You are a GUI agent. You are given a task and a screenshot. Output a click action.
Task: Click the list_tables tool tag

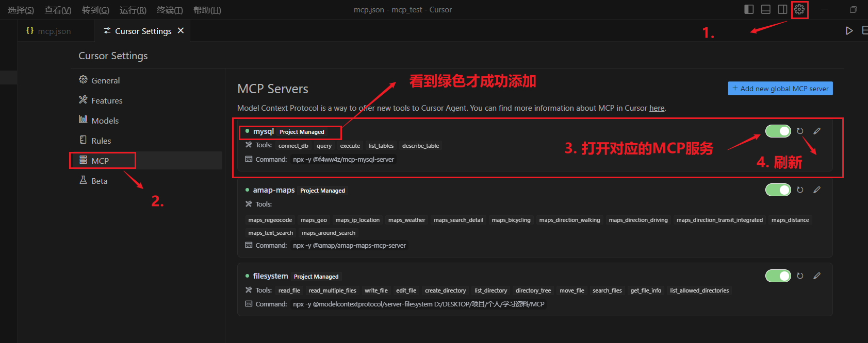381,146
